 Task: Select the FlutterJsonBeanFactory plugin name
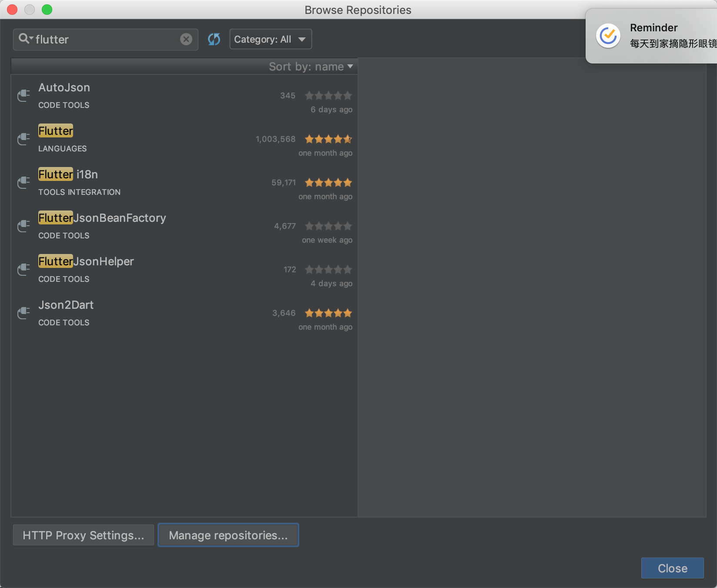(x=102, y=218)
